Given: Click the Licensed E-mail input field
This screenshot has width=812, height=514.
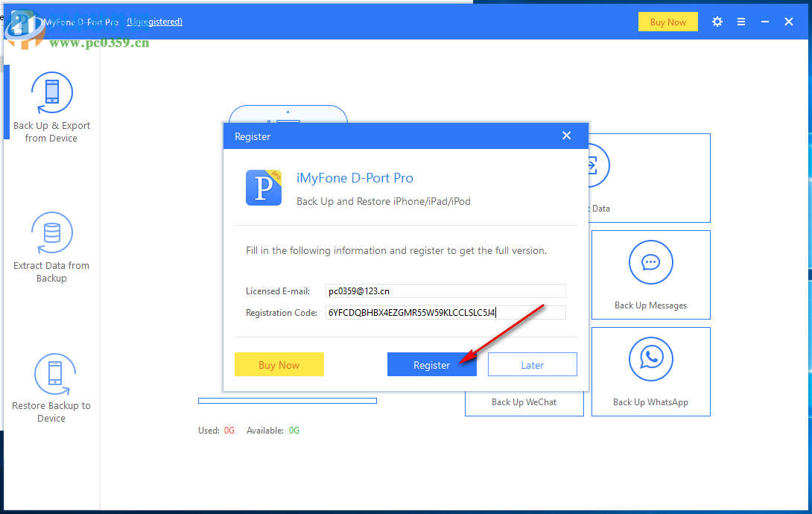Looking at the screenshot, I should pos(445,291).
